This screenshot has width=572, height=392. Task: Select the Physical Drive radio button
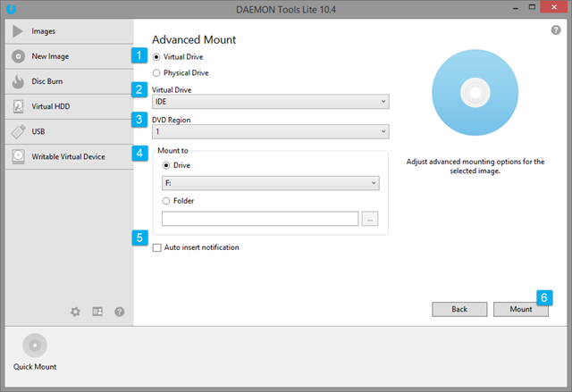coord(156,73)
